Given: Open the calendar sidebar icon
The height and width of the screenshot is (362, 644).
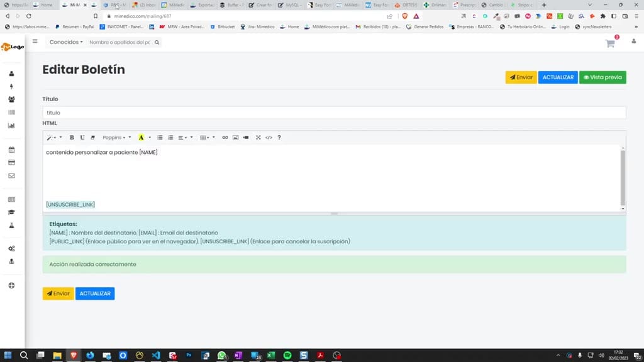Looking at the screenshot, I should pos(11,150).
